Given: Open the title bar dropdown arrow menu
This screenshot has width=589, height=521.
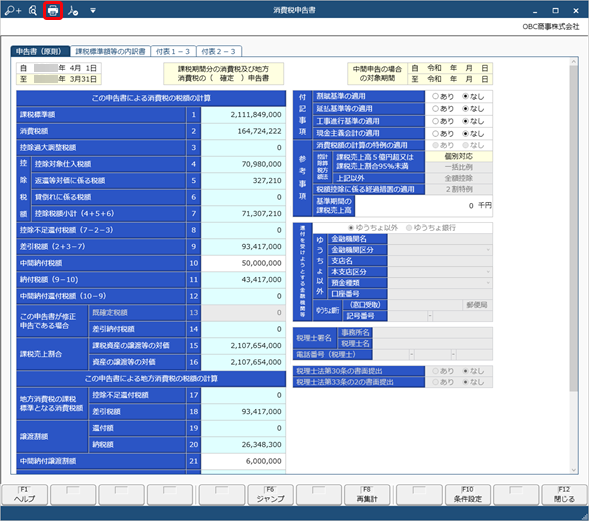Looking at the screenshot, I should [93, 11].
